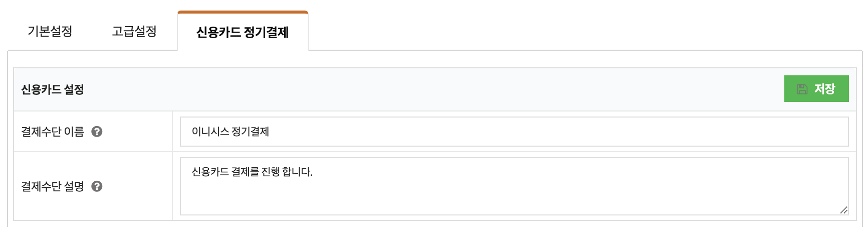Click the floppy disk save icon
The width and height of the screenshot is (868, 227).
tap(802, 89)
